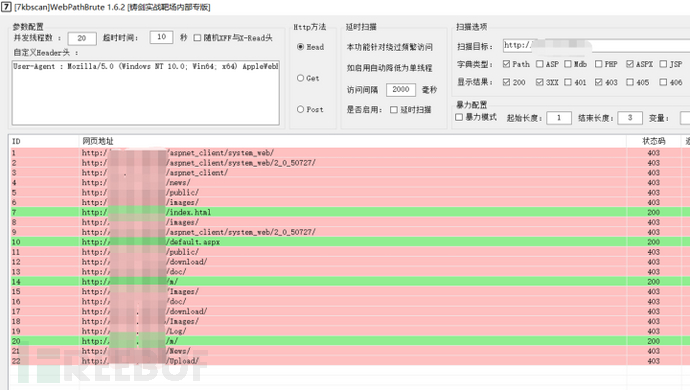Click the 200 status code in row 10

point(653,242)
